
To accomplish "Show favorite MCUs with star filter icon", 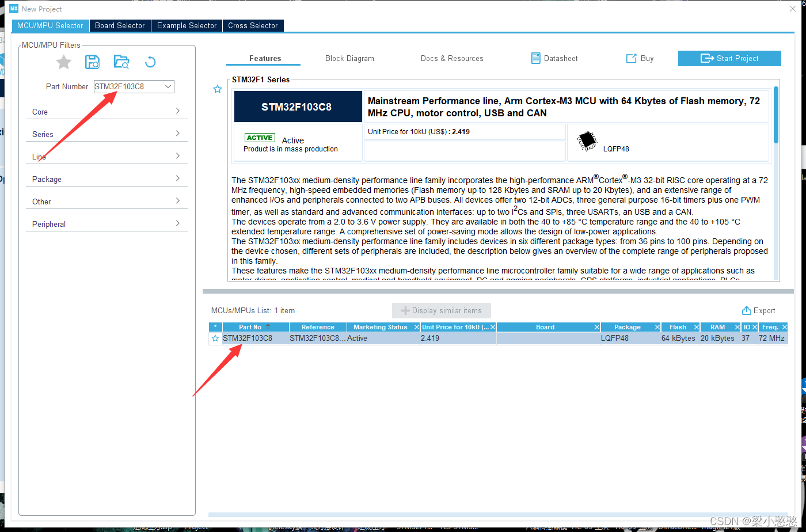I will point(64,62).
